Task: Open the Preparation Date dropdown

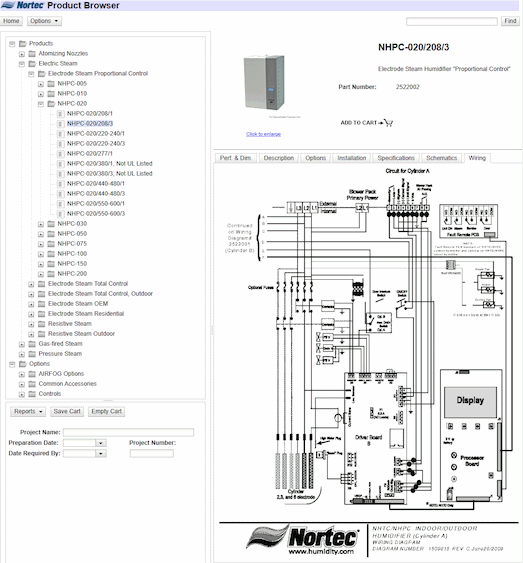Action: pyautogui.click(x=101, y=443)
